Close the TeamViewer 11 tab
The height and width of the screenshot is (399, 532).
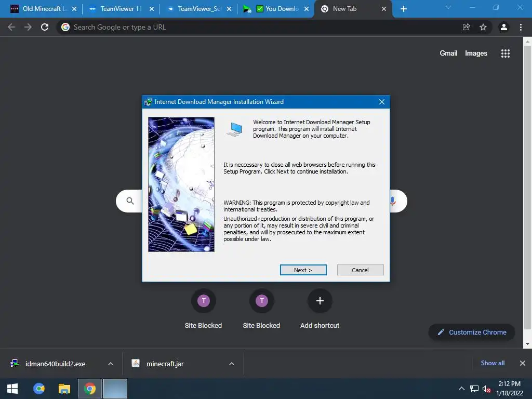click(x=152, y=9)
